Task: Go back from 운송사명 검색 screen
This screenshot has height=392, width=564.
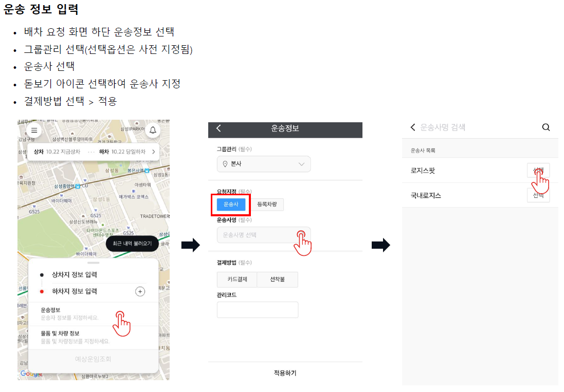Action: pyautogui.click(x=413, y=127)
